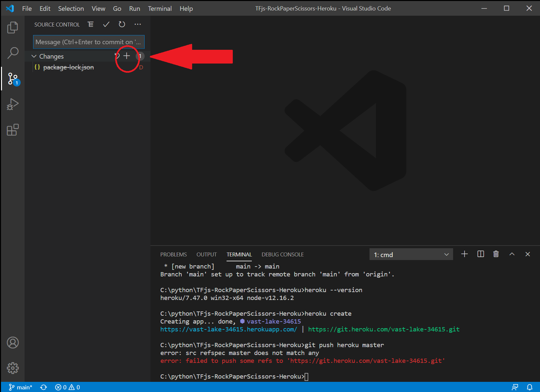Screen dimensions: 540x392
Task: Stage all changes with plus icon
Action: coord(127,56)
